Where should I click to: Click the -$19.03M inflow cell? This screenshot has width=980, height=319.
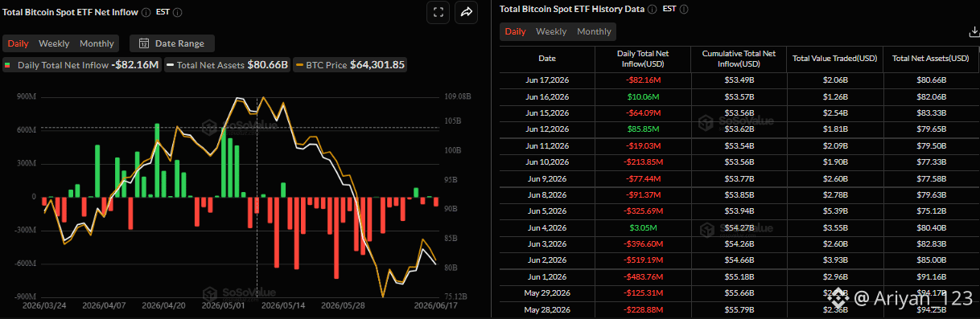[x=642, y=145]
